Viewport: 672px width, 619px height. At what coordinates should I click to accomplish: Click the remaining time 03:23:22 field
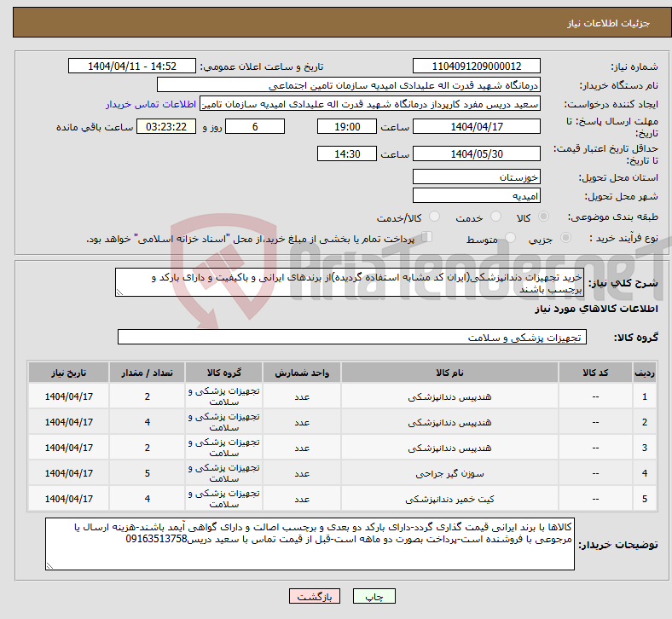pyautogui.click(x=166, y=127)
